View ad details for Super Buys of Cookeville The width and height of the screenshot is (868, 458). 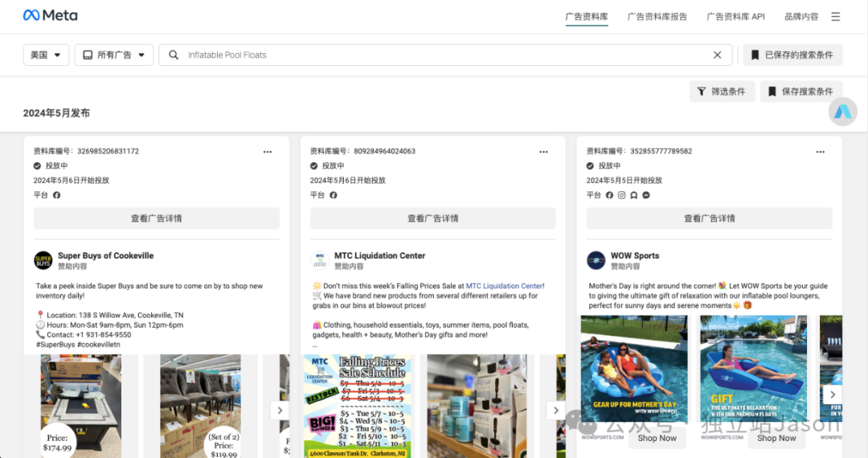[x=156, y=219]
